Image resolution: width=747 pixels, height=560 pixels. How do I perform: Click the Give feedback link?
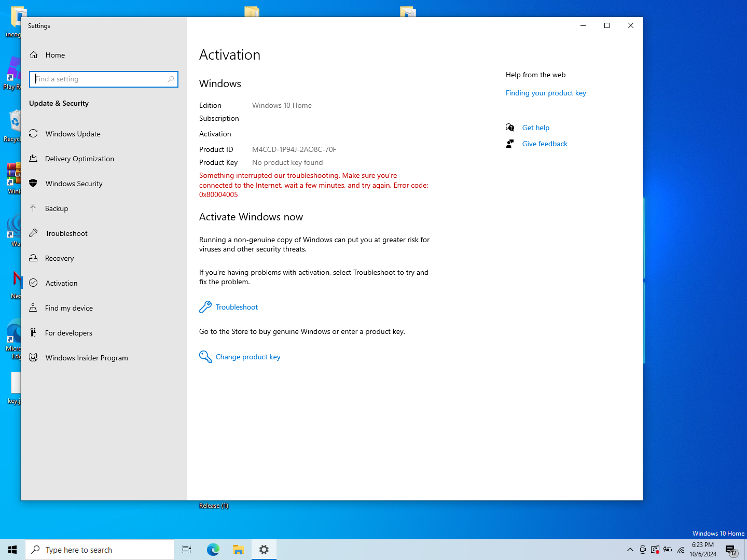tap(545, 144)
